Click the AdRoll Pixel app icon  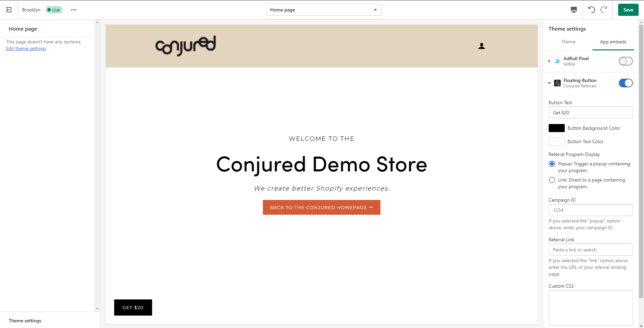(x=557, y=61)
